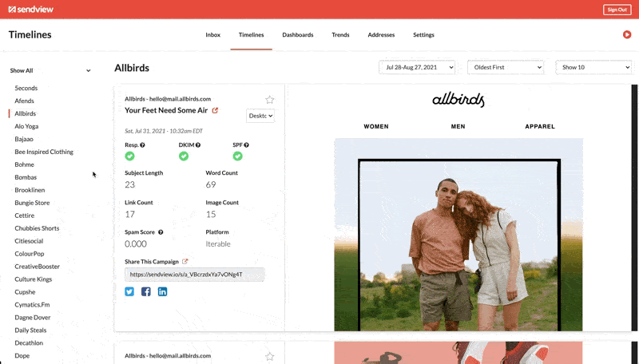Click the share URL field

click(x=195, y=275)
